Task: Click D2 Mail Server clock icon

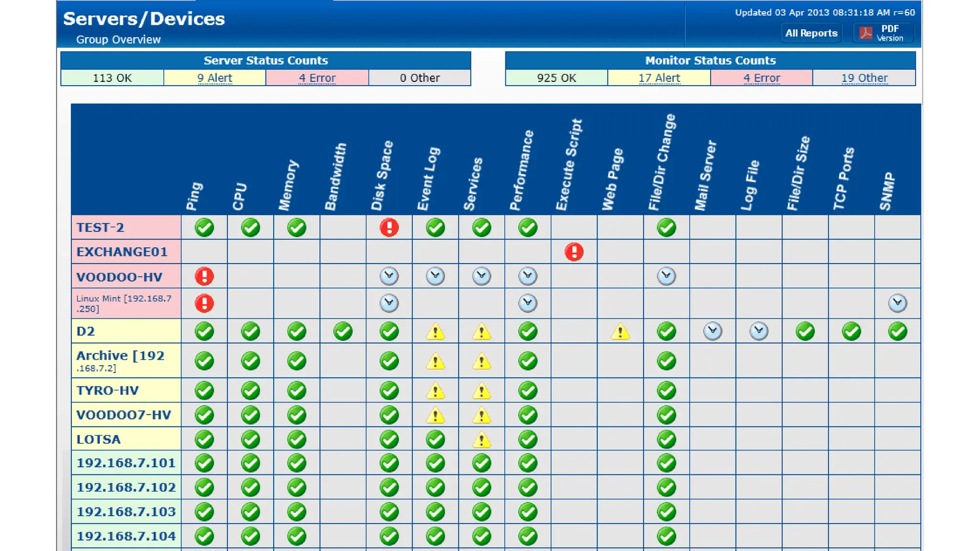Action: tap(713, 331)
